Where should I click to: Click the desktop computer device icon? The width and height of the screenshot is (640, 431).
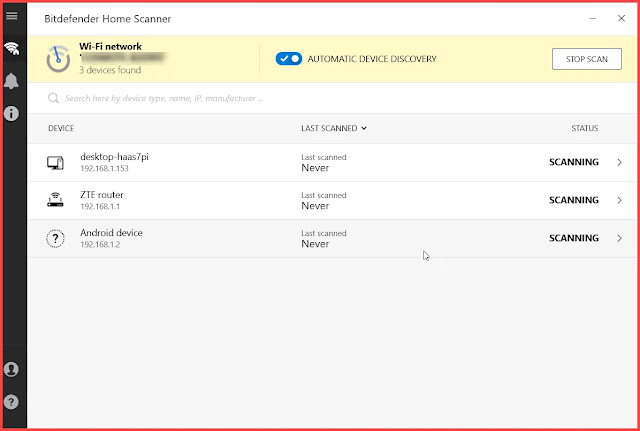point(55,163)
